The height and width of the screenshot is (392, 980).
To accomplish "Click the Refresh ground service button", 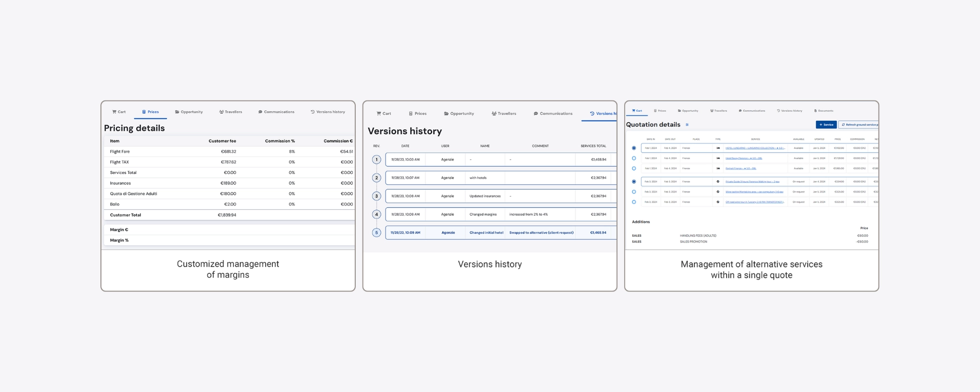I will click(858, 125).
